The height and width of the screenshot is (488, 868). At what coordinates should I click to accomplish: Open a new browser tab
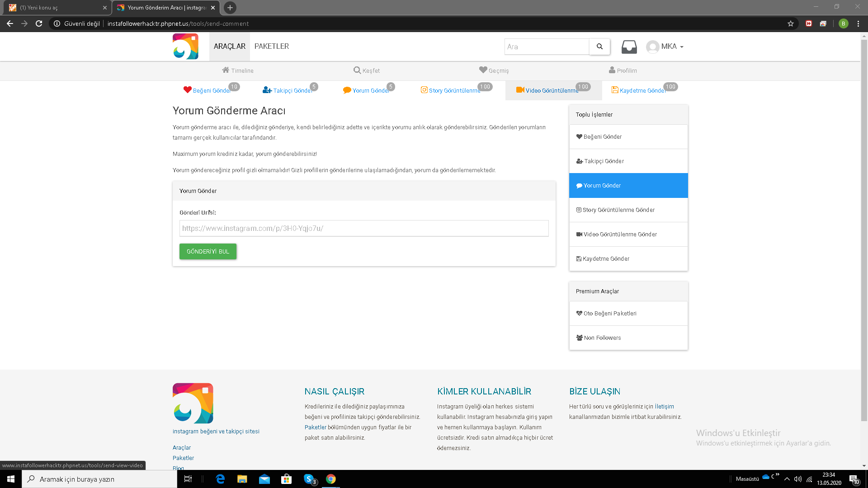point(230,8)
